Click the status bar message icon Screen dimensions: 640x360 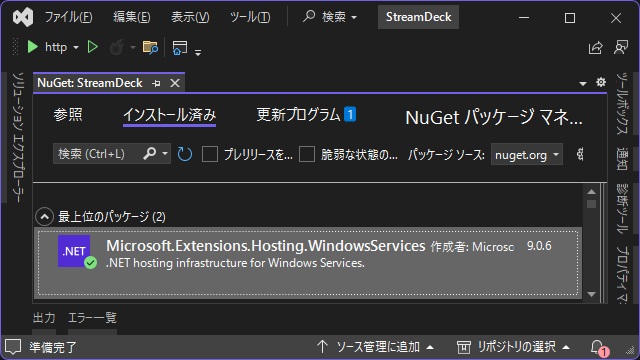13,347
